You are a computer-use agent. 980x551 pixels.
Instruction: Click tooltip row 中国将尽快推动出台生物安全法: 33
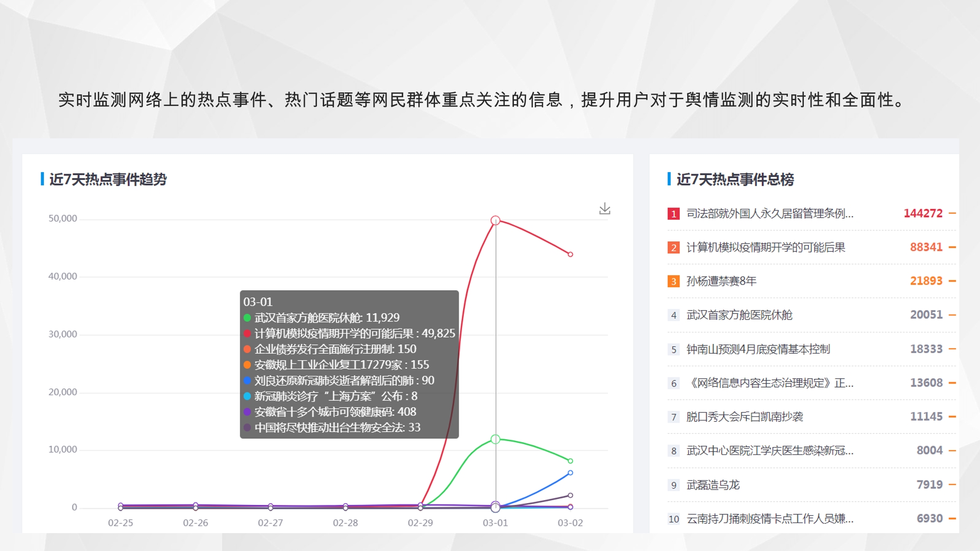click(332, 428)
